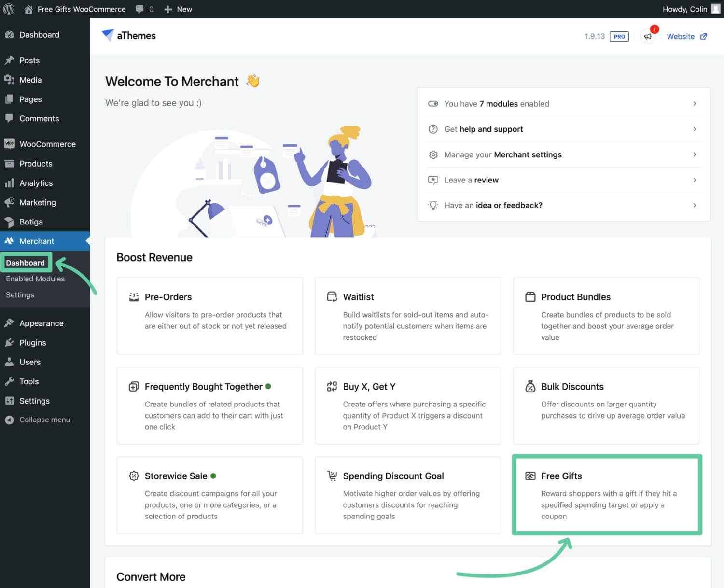Click the external link icon beside Website
Screen dimensions: 724x588
(x=704, y=36)
